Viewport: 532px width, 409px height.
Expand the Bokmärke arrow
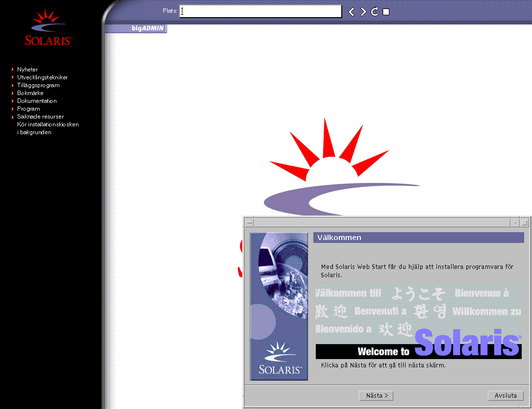pos(13,93)
